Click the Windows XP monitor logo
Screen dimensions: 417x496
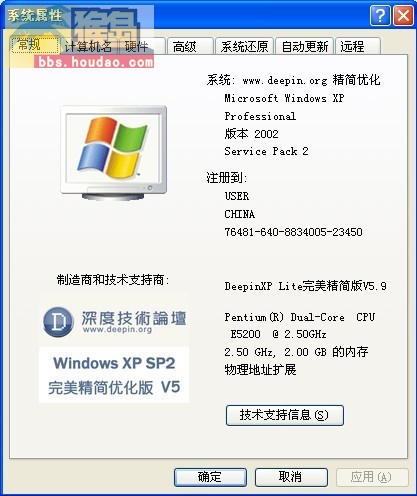(x=114, y=153)
